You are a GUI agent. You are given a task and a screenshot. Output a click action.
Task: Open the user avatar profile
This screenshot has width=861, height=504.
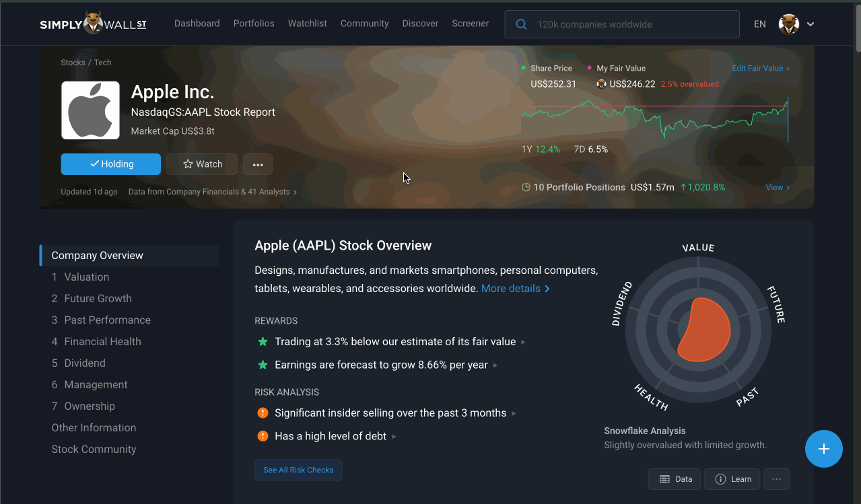[788, 24]
